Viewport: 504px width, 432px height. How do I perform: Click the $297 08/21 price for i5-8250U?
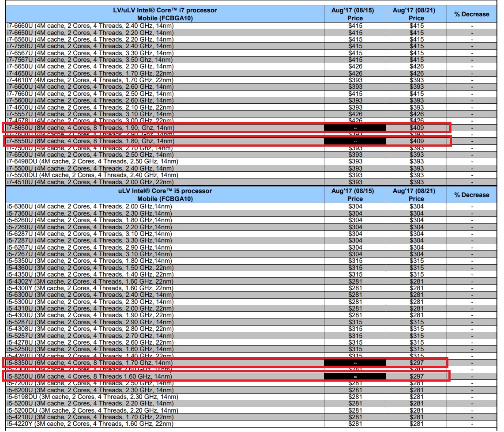coord(417,377)
